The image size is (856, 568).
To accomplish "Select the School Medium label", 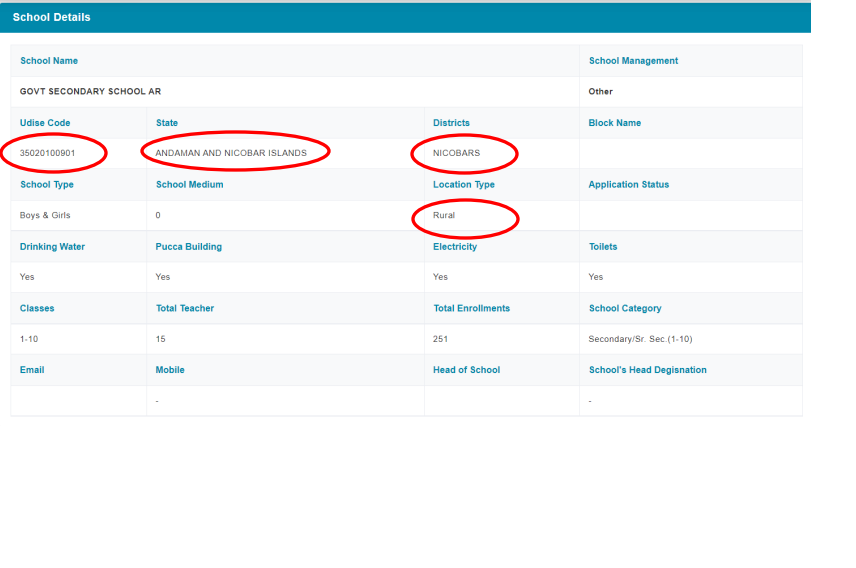I will tap(189, 185).
